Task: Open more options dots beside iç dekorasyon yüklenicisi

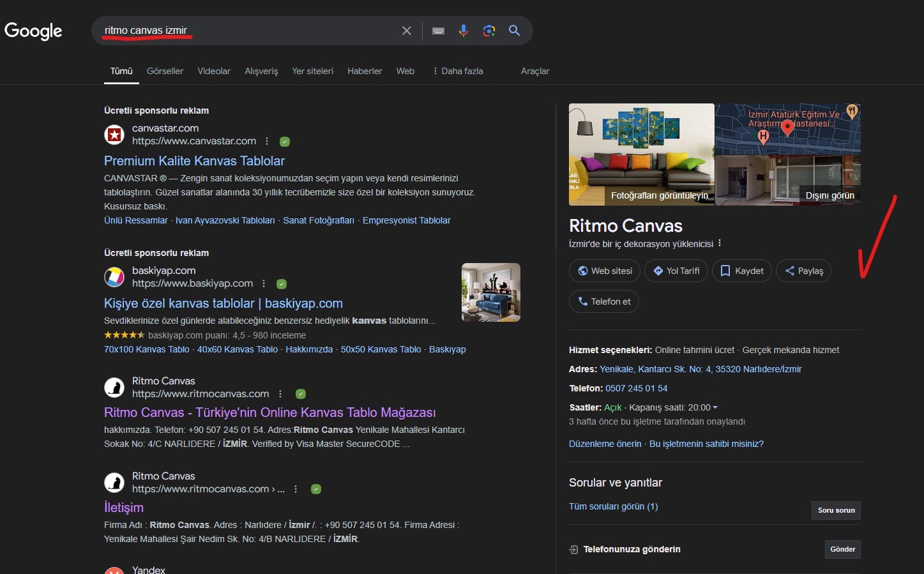Action: 720,243
